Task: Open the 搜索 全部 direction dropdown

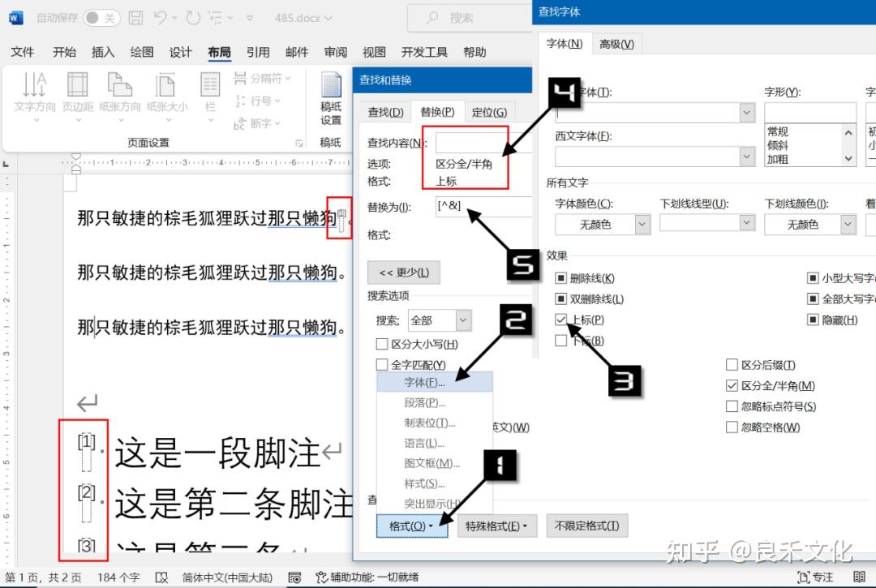Action: pyautogui.click(x=462, y=320)
